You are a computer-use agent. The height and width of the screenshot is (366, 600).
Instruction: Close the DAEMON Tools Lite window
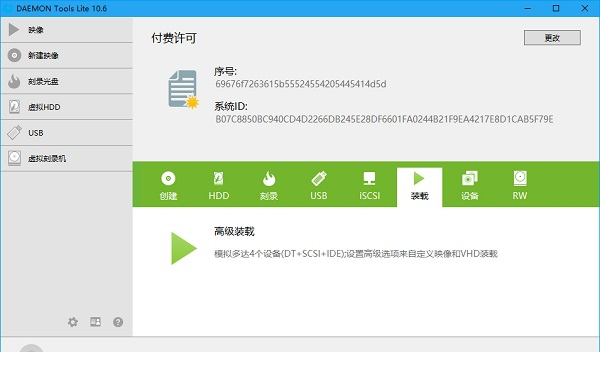coord(585,8)
